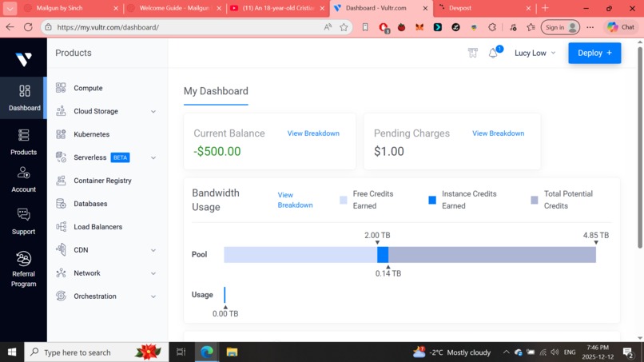View Breakdown for Current Balance
Screen dimensions: 644x362
[x=313, y=133]
